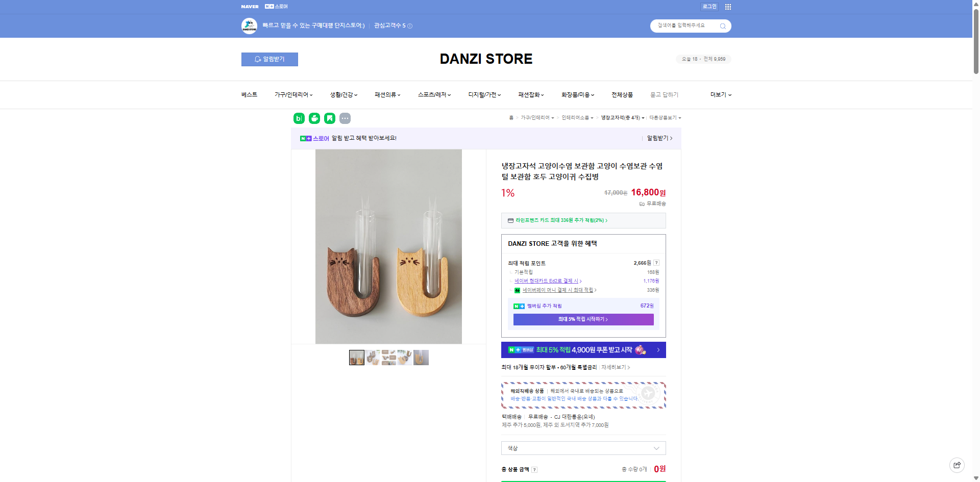
Task: Select the 베스트 menu item
Action: click(x=249, y=95)
